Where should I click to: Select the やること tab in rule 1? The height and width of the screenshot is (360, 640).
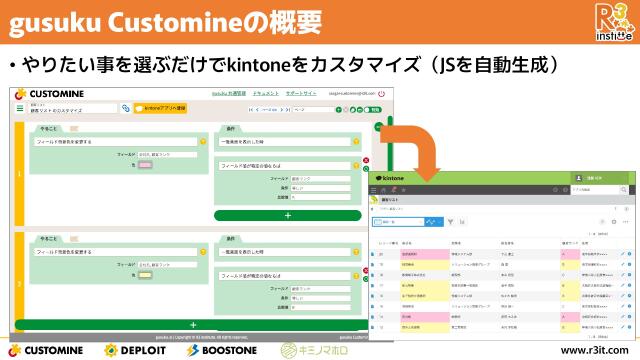pos(49,129)
